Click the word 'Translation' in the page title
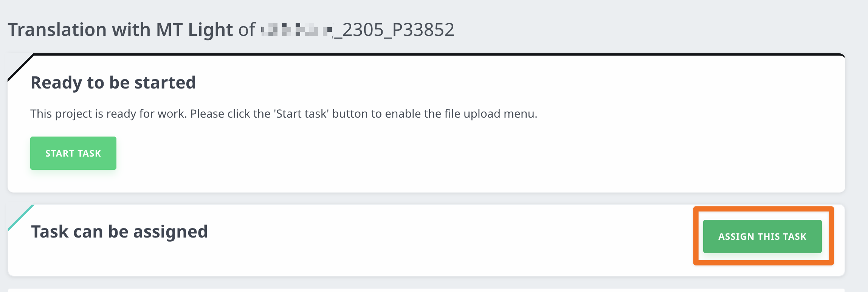The image size is (868, 292). tap(57, 30)
